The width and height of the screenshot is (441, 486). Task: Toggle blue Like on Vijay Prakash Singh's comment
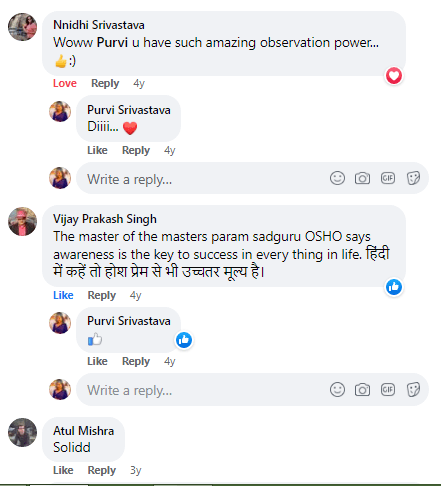[x=63, y=295]
